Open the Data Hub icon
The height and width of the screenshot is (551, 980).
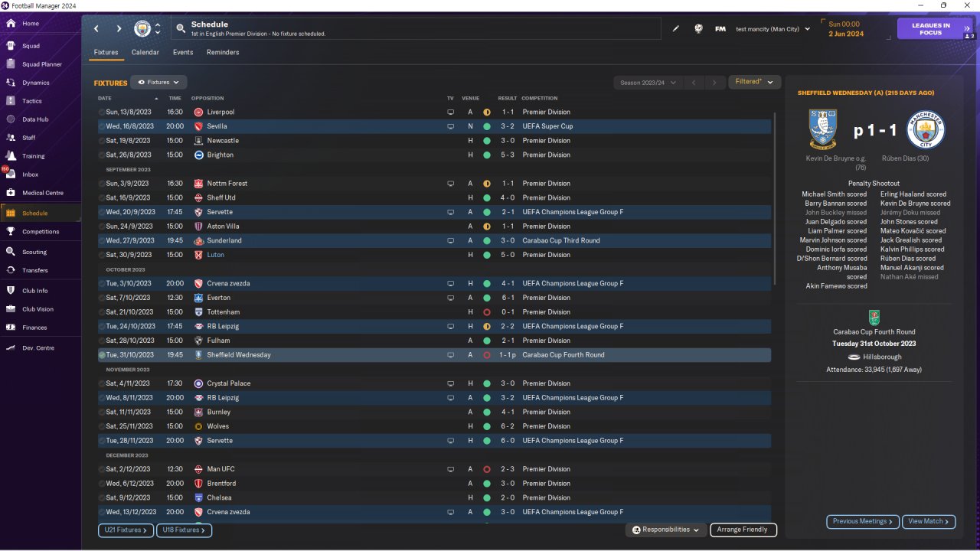[11, 119]
